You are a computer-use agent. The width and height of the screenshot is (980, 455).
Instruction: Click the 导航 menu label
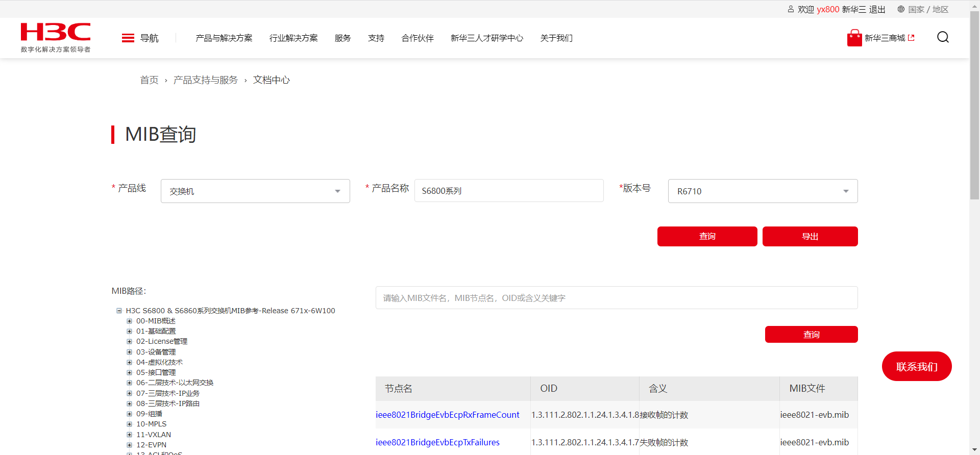tap(149, 38)
